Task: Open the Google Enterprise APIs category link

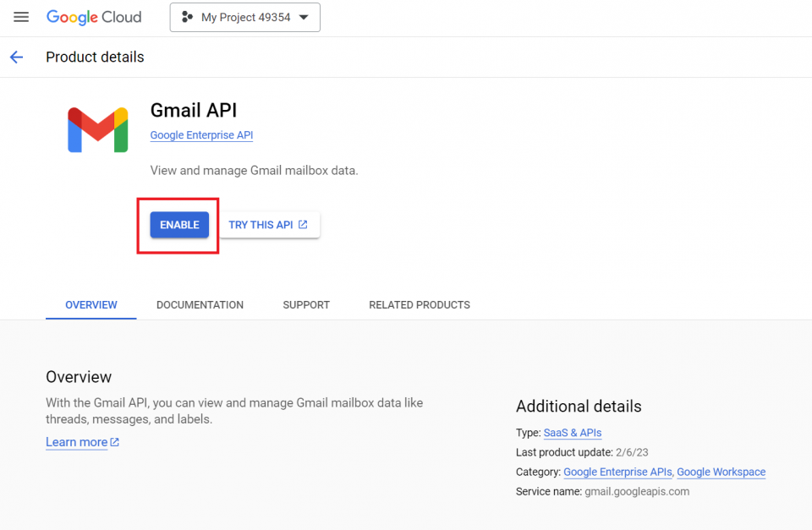Action: point(617,472)
